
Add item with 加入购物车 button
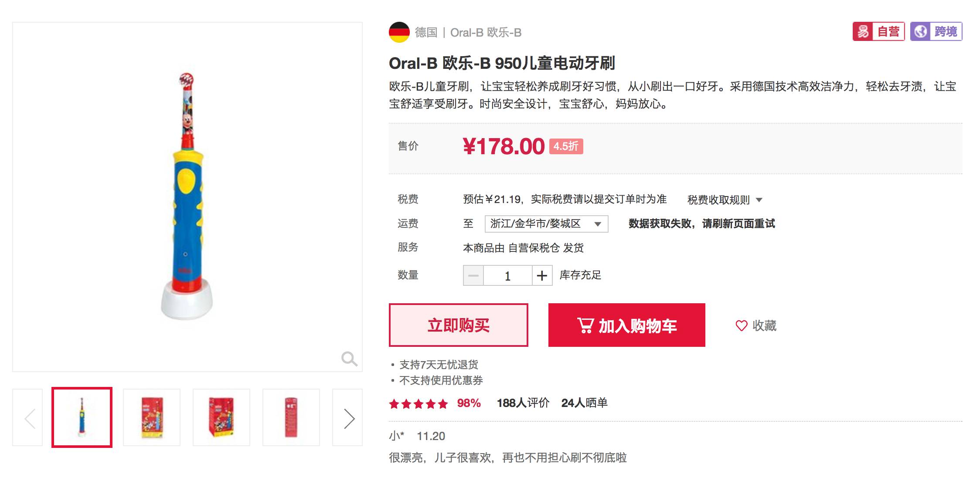point(626,325)
